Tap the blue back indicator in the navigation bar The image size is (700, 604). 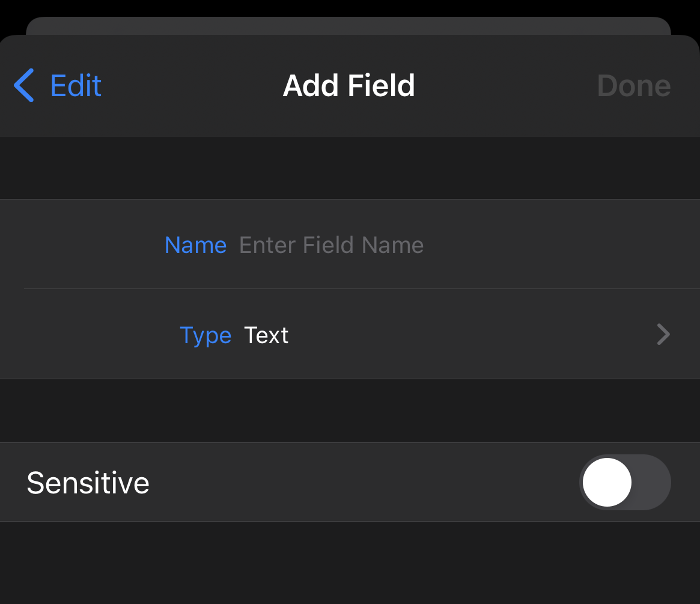click(x=23, y=85)
